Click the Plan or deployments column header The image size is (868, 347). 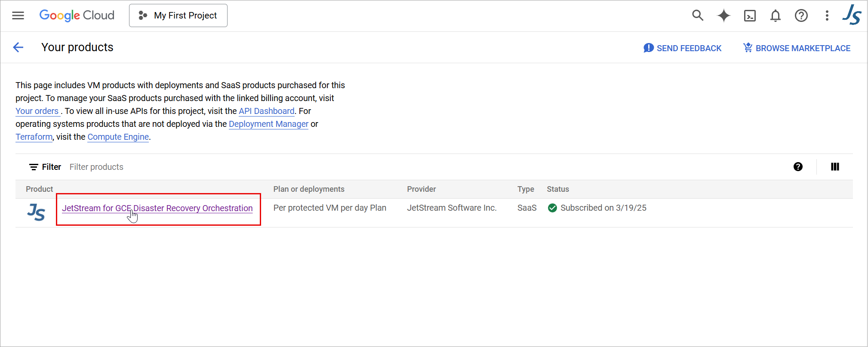309,189
